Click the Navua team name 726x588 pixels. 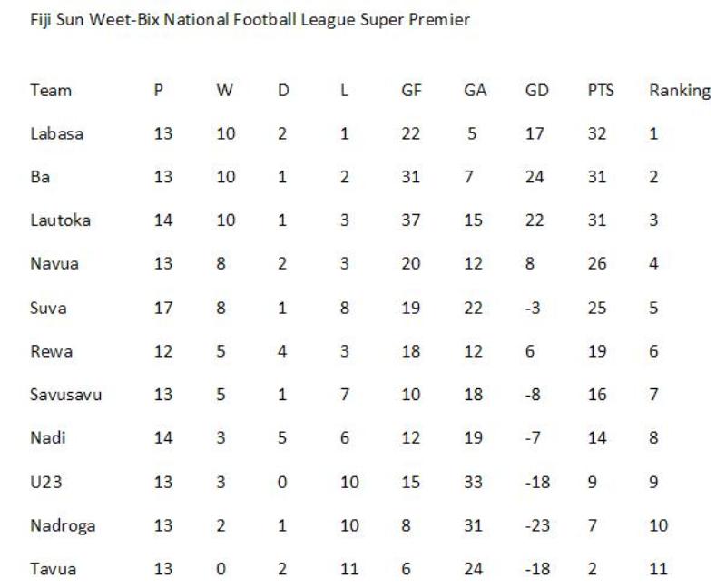tap(54, 263)
